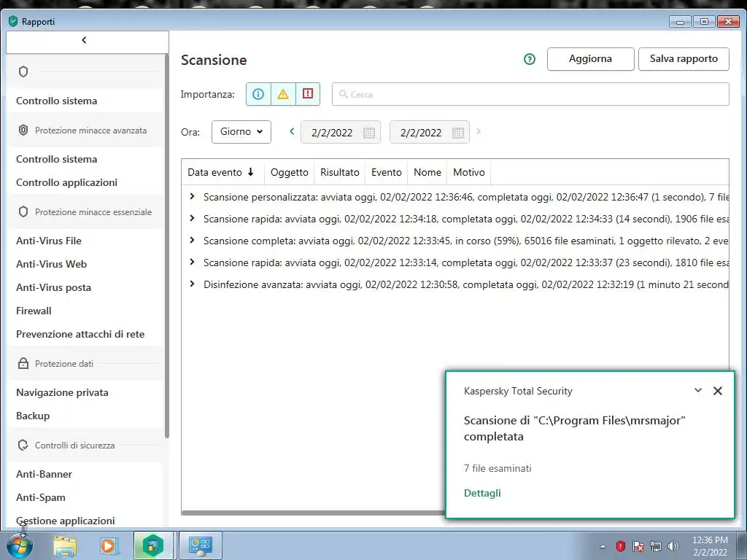Collapse the Kaspersky notification with chevron

coord(698,391)
